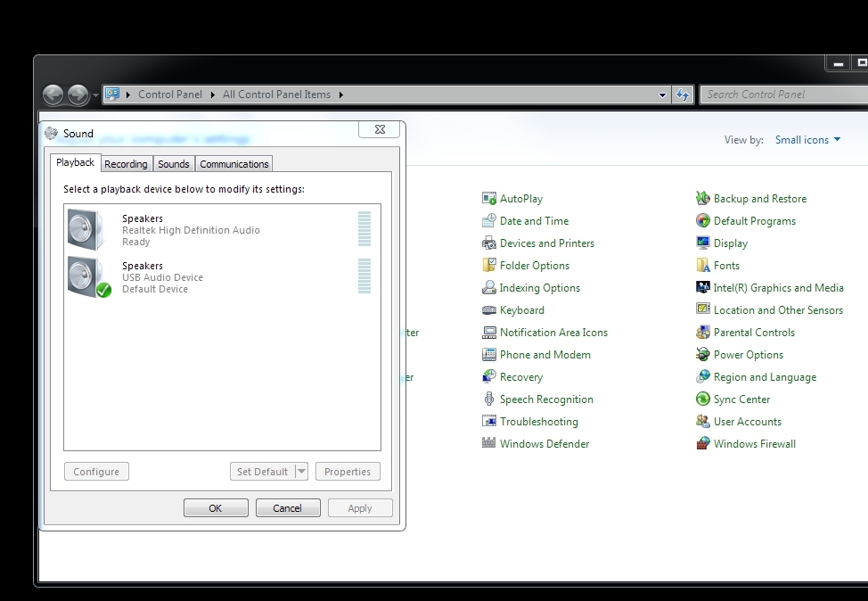Open the Parental Controls icon
868x601 pixels.
[703, 333]
